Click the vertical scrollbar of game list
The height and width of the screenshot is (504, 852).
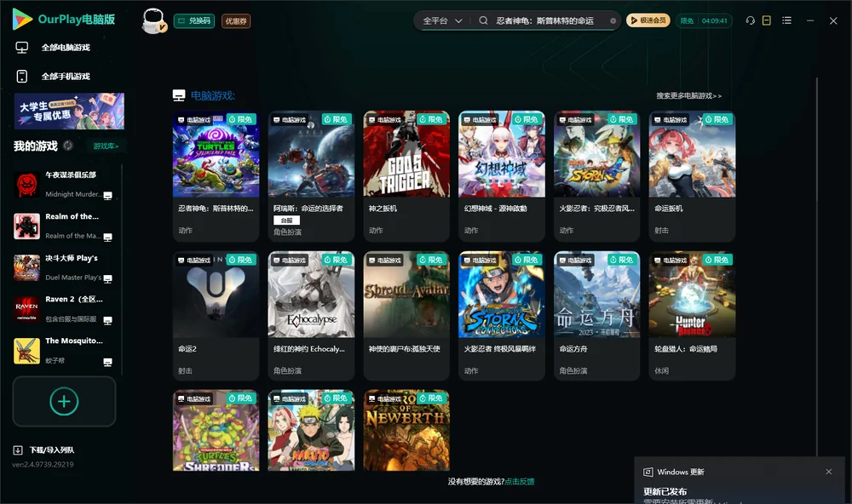coord(816,266)
